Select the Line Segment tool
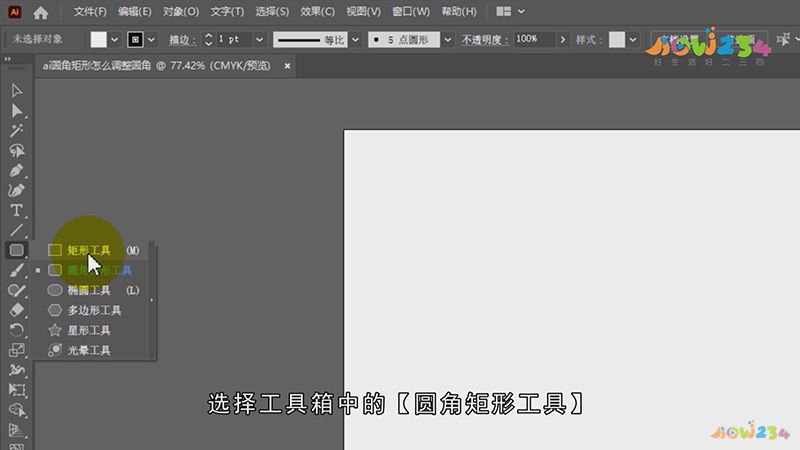The image size is (800, 450). pos(16,230)
